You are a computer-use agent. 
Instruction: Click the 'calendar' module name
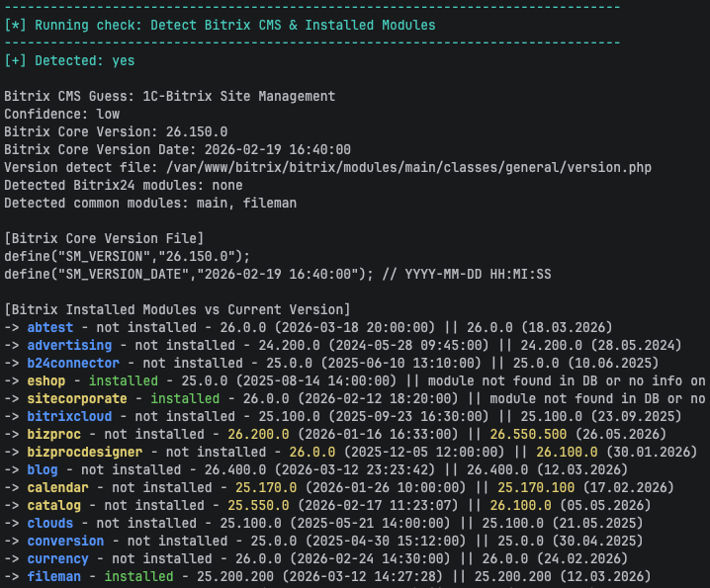click(58, 487)
